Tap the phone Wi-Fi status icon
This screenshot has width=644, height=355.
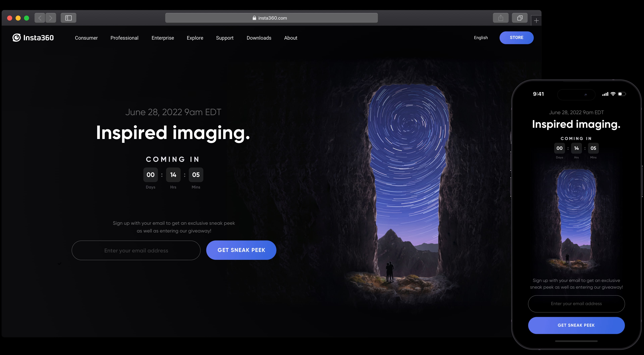pos(613,94)
